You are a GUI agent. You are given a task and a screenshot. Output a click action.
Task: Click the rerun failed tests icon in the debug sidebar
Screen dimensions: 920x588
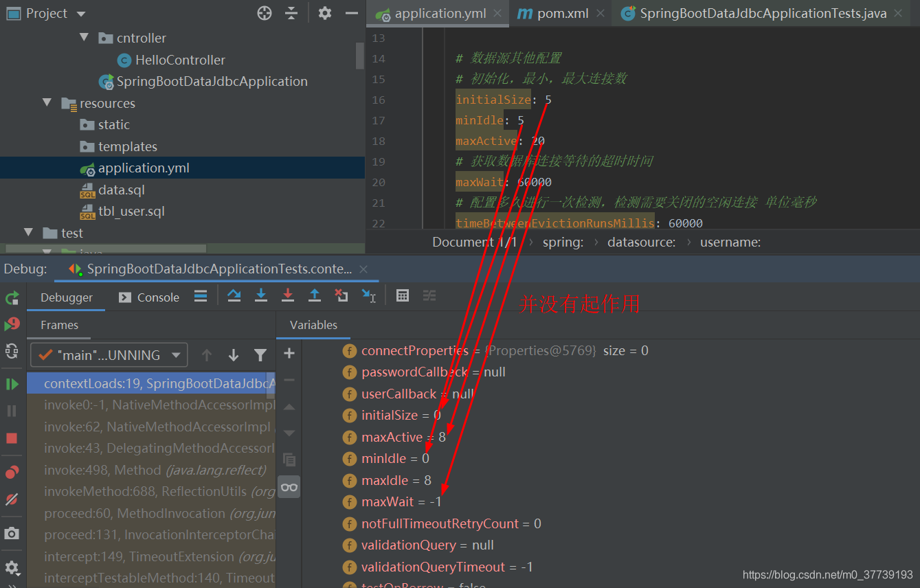12,324
